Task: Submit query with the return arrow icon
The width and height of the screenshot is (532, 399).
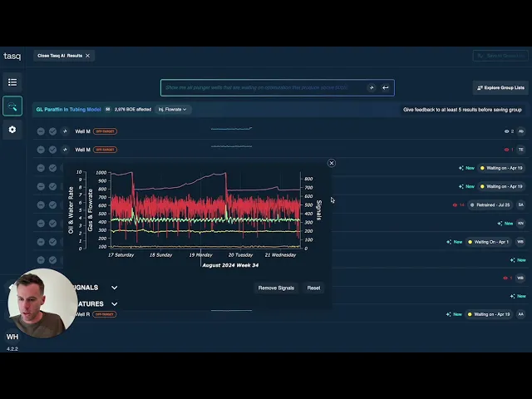Action: tap(386, 88)
